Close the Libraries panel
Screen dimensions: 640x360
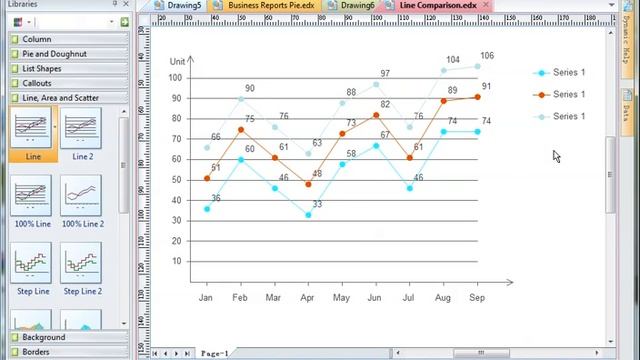(x=126, y=4)
